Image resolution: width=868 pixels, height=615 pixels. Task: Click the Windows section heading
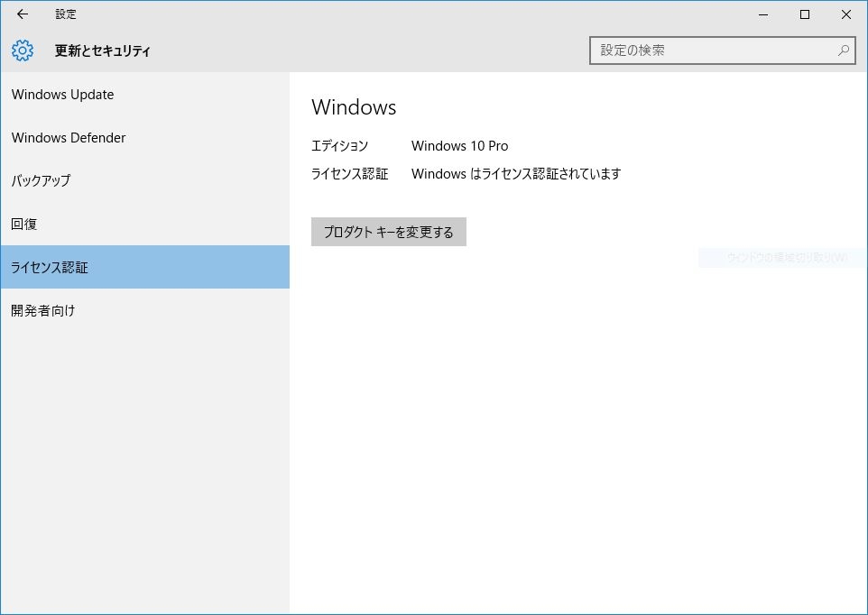tap(354, 107)
